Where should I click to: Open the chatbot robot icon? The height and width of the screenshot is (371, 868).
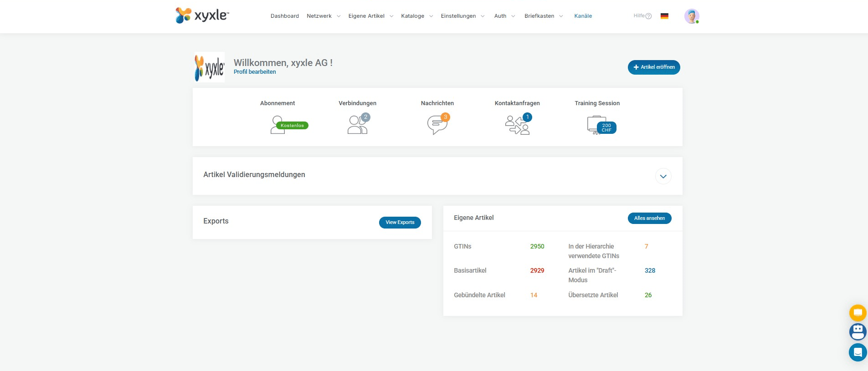858,332
